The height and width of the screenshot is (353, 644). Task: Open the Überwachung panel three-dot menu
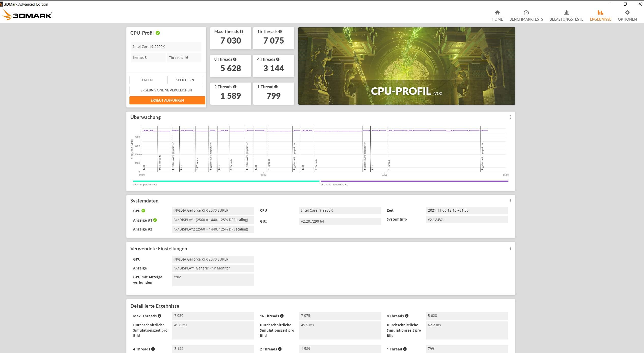point(510,117)
